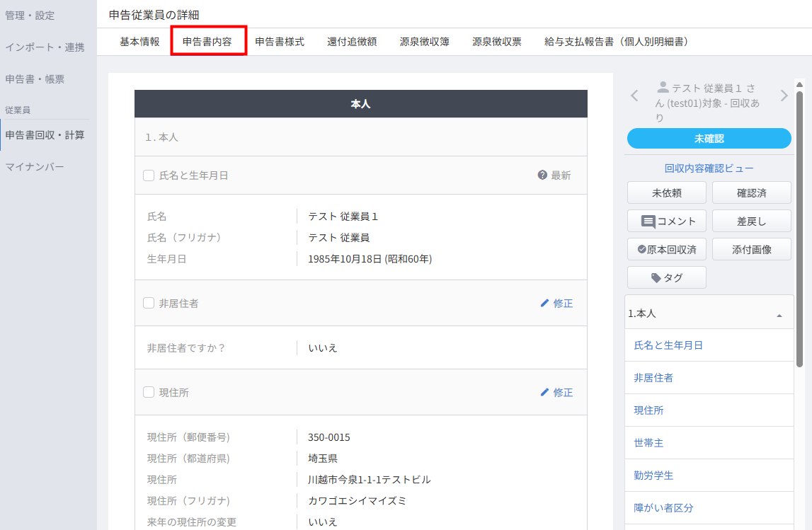Click the pencil edit icon in 現住所 row

coord(544,392)
